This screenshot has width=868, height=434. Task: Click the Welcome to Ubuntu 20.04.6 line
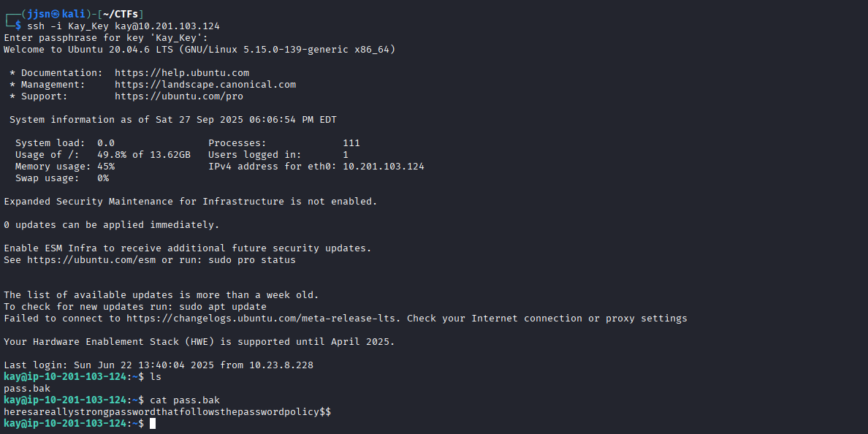[x=199, y=50]
